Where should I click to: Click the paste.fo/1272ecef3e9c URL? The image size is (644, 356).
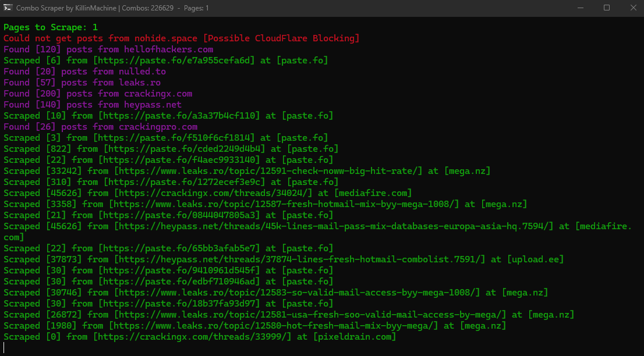[x=185, y=182]
